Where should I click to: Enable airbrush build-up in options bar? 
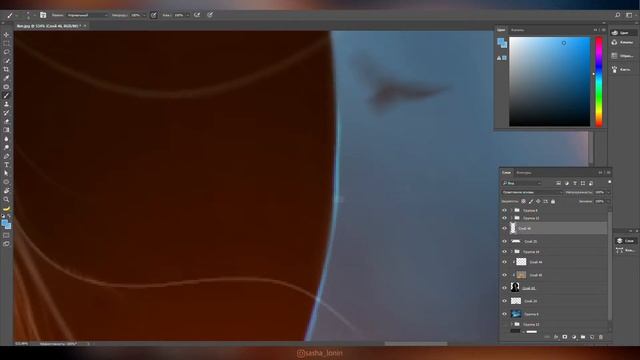click(197, 15)
